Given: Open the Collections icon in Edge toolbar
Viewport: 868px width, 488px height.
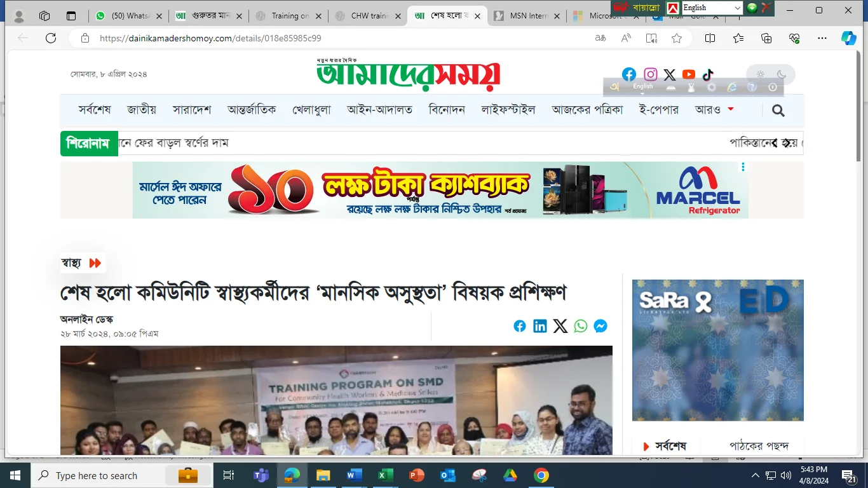Looking at the screenshot, I should (766, 38).
